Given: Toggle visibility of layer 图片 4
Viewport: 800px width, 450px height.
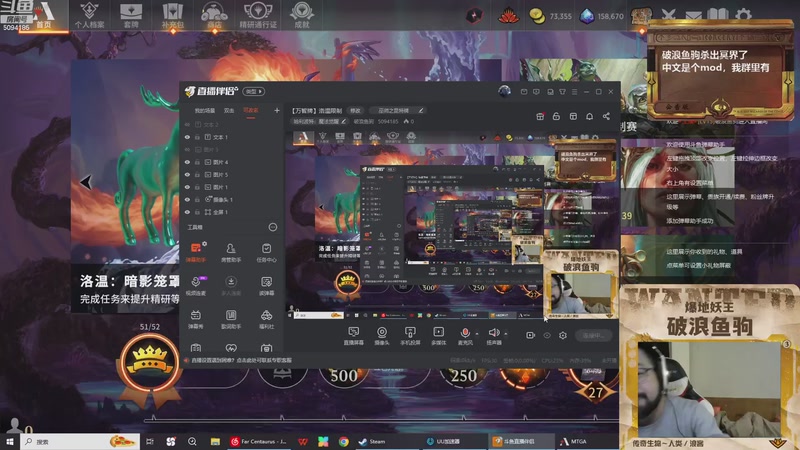Looking at the screenshot, I should click(x=187, y=162).
